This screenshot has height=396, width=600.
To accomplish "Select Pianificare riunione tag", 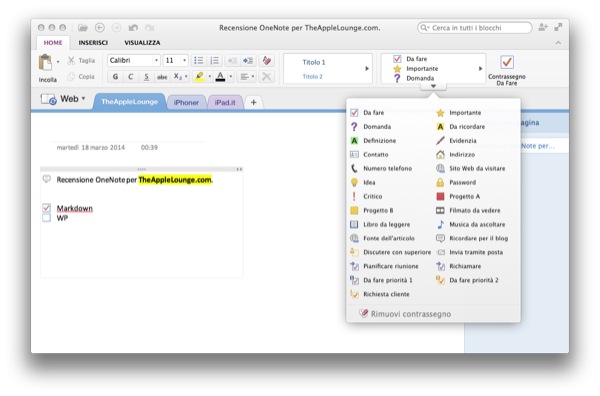I will 384,266.
